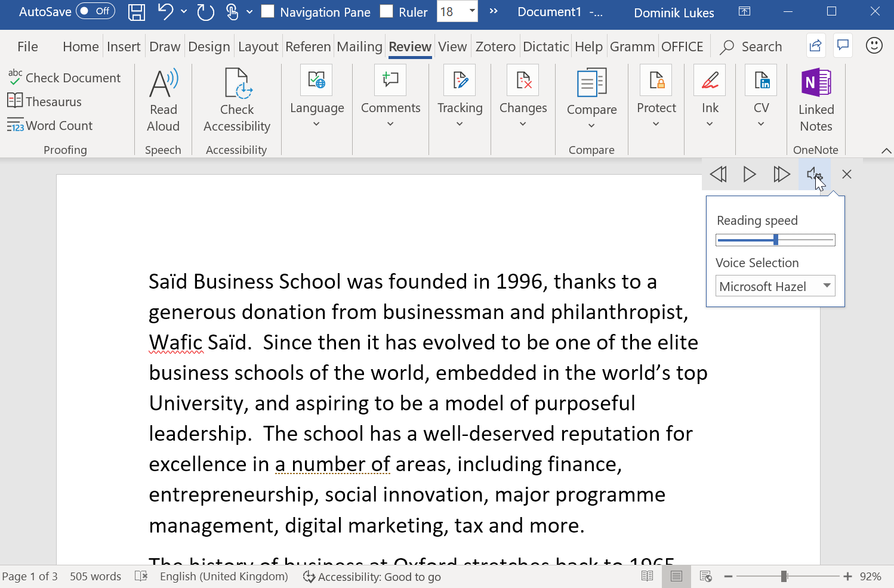The width and height of the screenshot is (894, 588).
Task: Click the Touch/Mouse mode icon
Action: 232,12
